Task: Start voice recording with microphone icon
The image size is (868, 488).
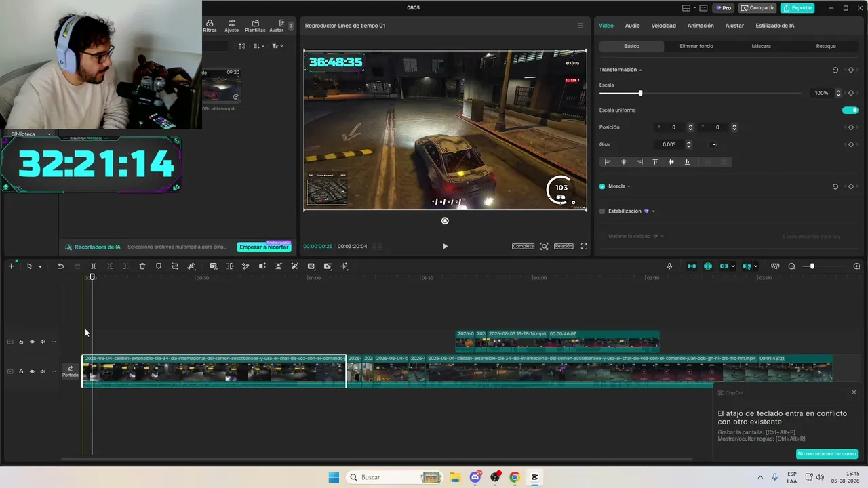Action: coord(669,266)
